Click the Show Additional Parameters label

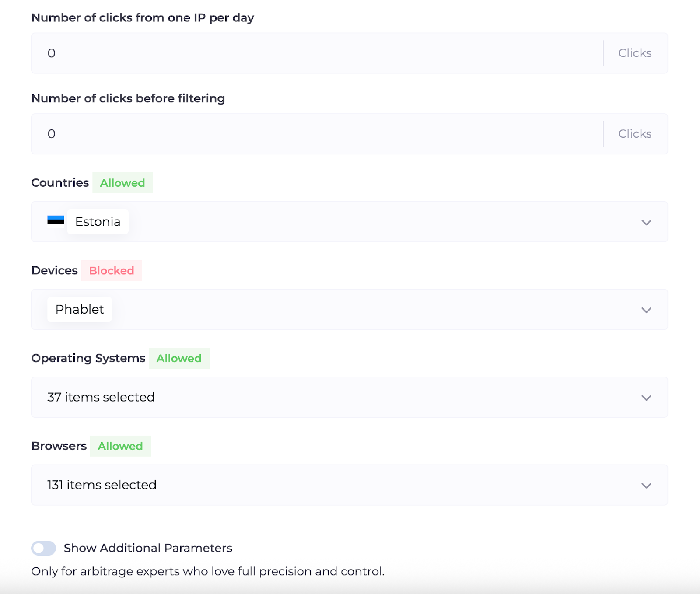[148, 548]
